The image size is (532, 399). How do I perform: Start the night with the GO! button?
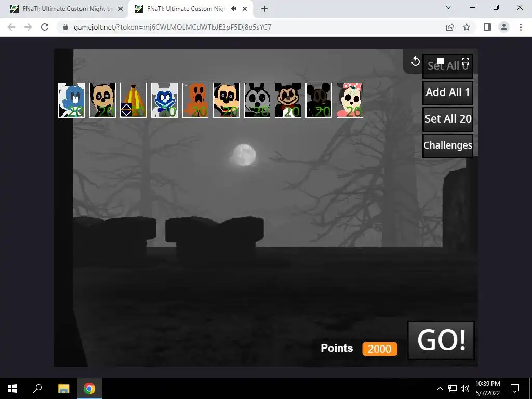point(441,340)
